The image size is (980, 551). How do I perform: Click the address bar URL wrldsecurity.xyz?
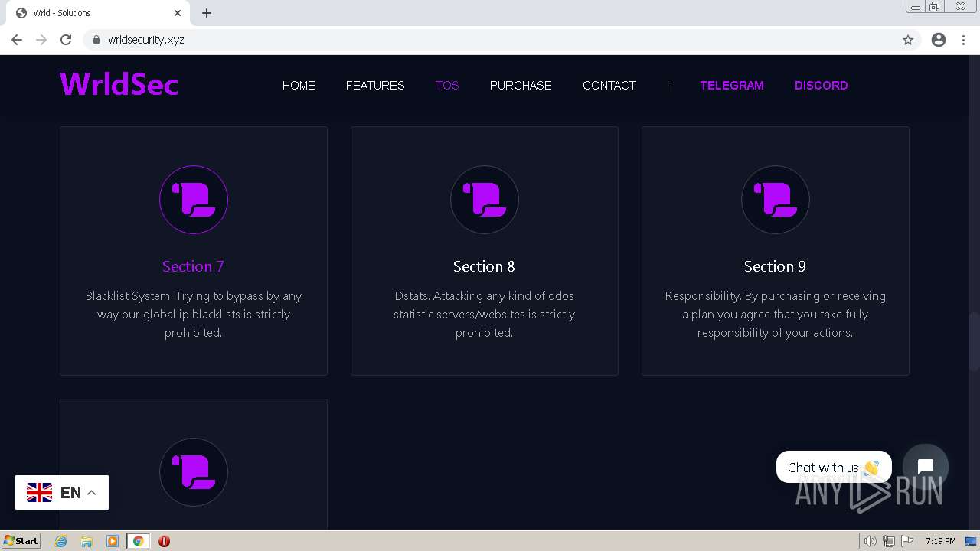click(146, 40)
